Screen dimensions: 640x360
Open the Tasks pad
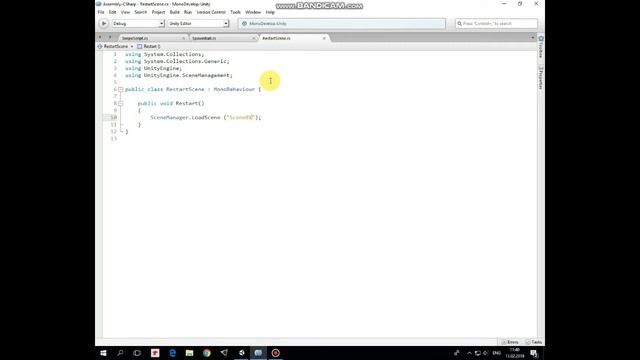[x=534, y=342]
